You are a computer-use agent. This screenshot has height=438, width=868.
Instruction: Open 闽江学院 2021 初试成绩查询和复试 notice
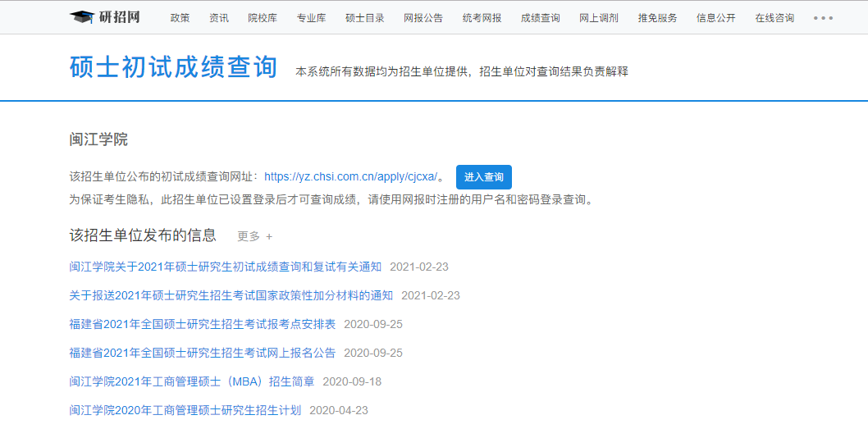[x=226, y=267]
